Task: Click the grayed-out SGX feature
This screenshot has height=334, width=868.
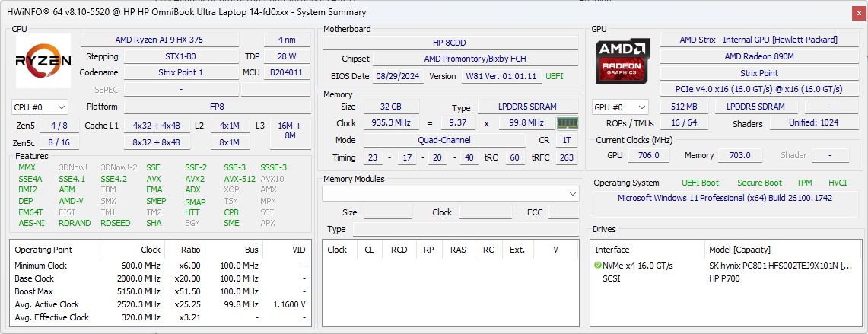Action: pos(193,223)
